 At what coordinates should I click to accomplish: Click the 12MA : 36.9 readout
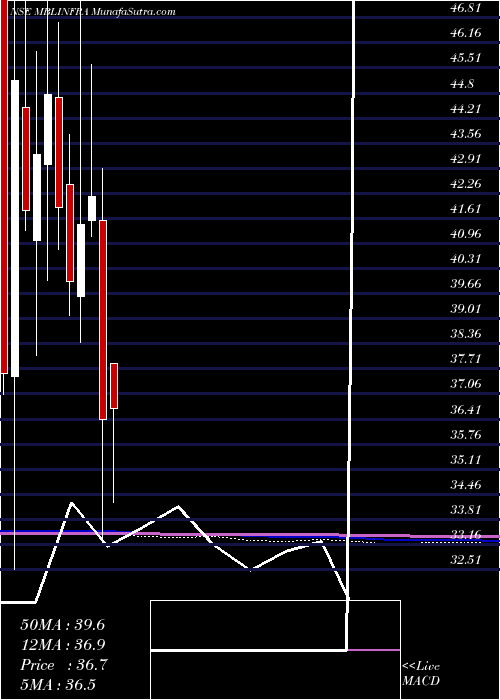(63, 645)
